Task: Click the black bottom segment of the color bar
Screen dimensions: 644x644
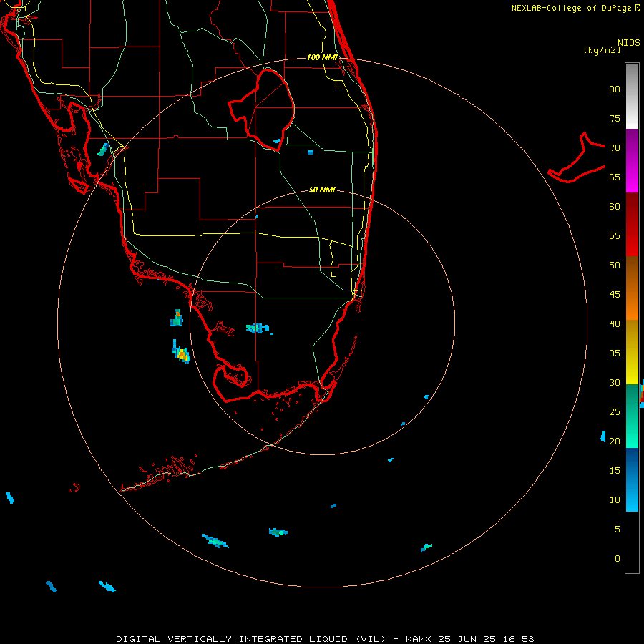Action: coord(632,542)
